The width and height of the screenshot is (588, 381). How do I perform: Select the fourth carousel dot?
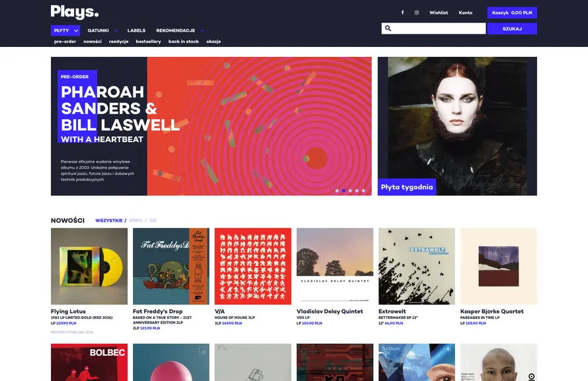tap(357, 190)
